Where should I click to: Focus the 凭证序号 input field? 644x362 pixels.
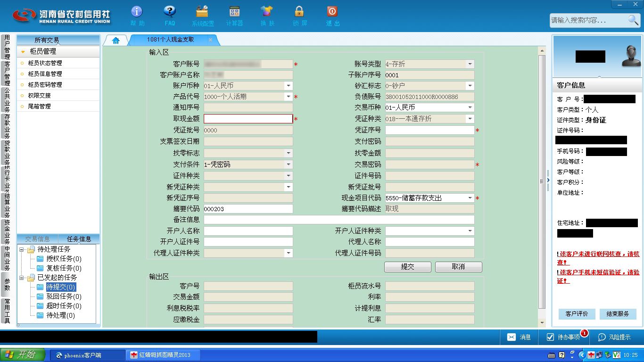(430, 130)
